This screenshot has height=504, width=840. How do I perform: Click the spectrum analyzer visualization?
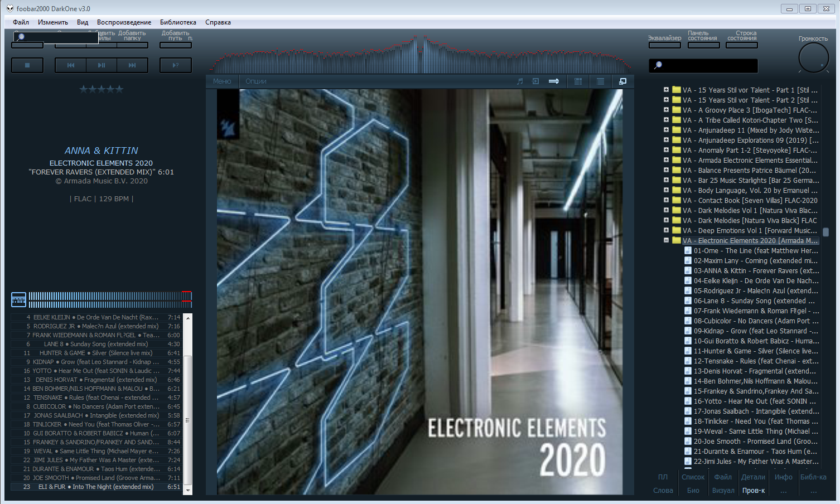point(421,55)
